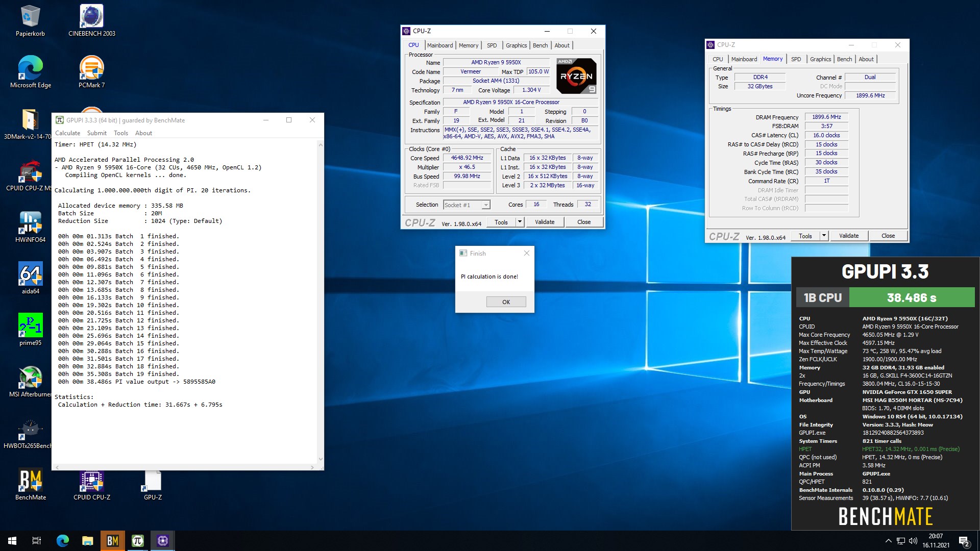Open the Tools menu in GPUPI
The image size is (980, 551).
tap(121, 133)
